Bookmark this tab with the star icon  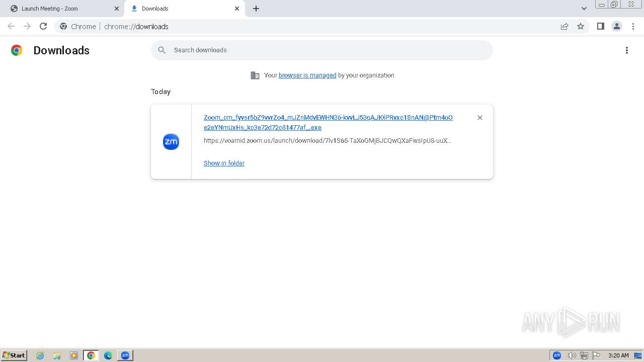pos(581,26)
